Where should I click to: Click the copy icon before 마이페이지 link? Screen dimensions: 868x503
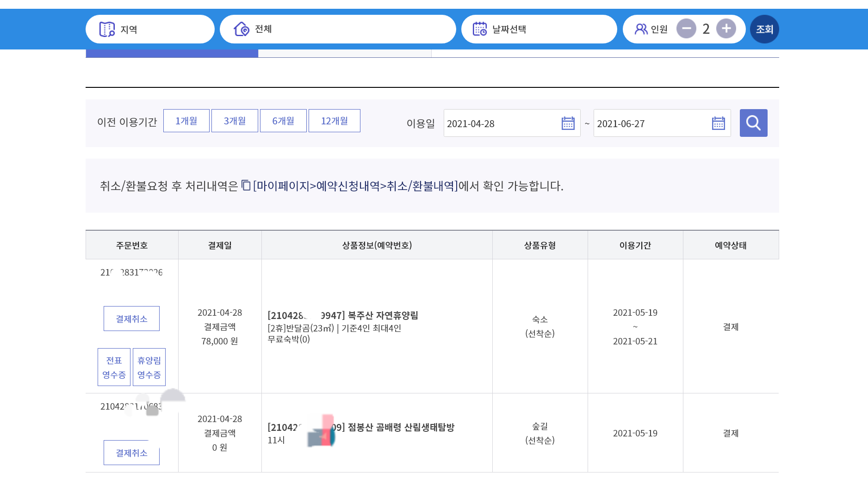(x=246, y=185)
